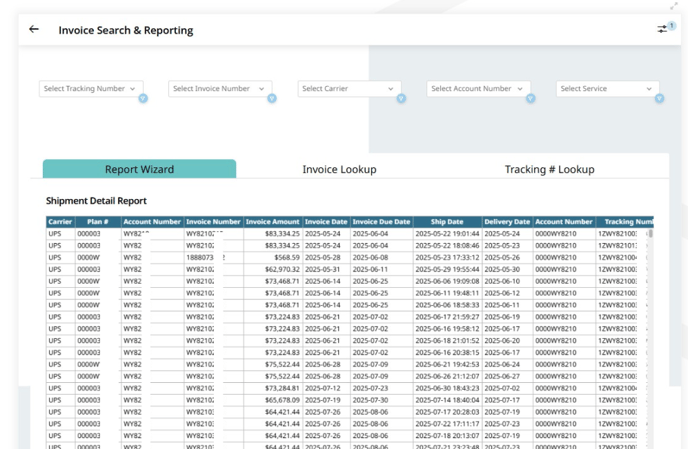Expand the Select Tracking Number dropdown
Image resolution: width=688 pixels, height=449 pixels.
pos(91,89)
